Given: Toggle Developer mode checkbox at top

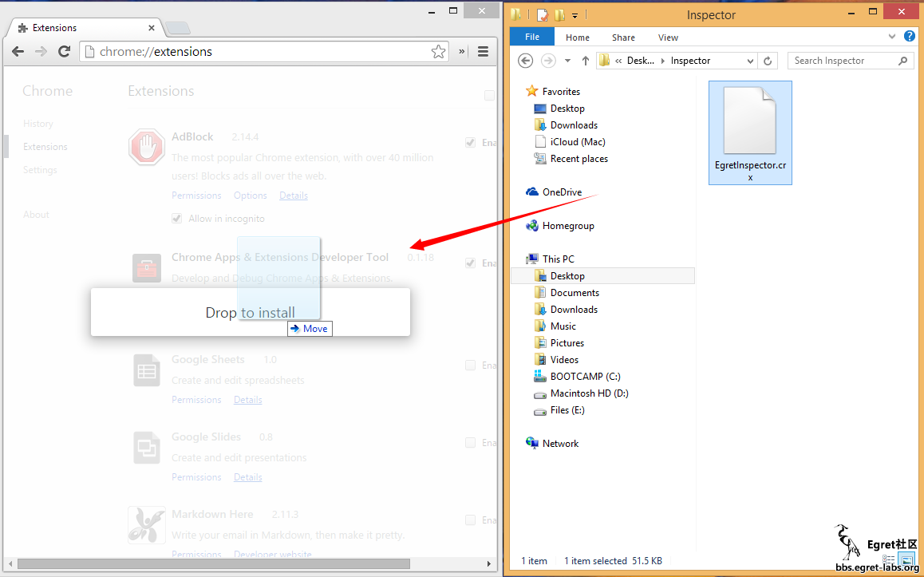Looking at the screenshot, I should point(489,96).
